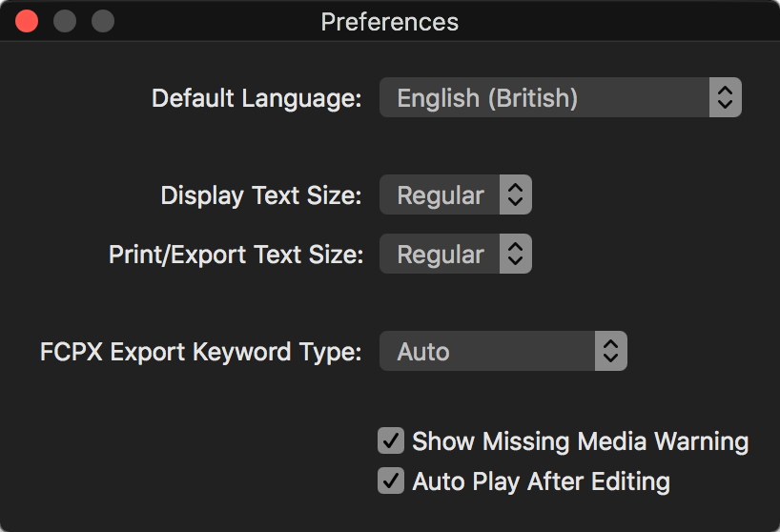The height and width of the screenshot is (532, 780).
Task: Open the Print/Export Text Size dropdown
Action: (x=456, y=254)
